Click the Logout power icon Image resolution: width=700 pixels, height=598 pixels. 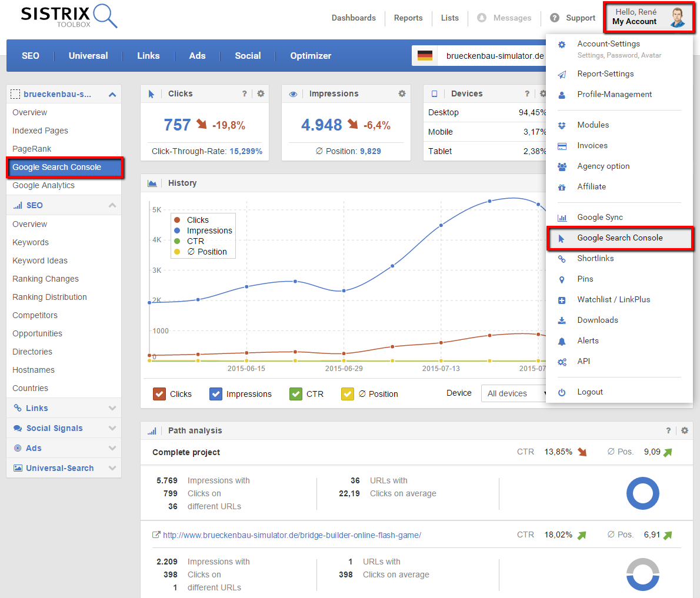pyautogui.click(x=562, y=392)
